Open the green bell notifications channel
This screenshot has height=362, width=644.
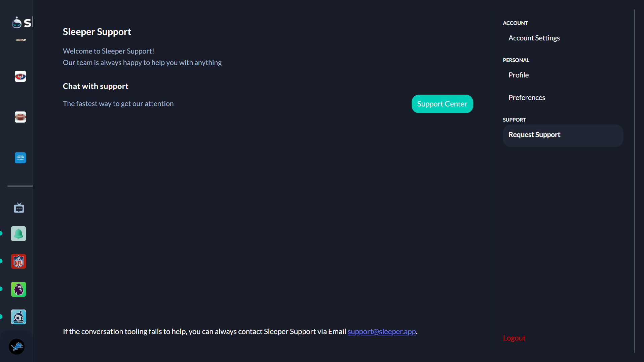pyautogui.click(x=18, y=234)
